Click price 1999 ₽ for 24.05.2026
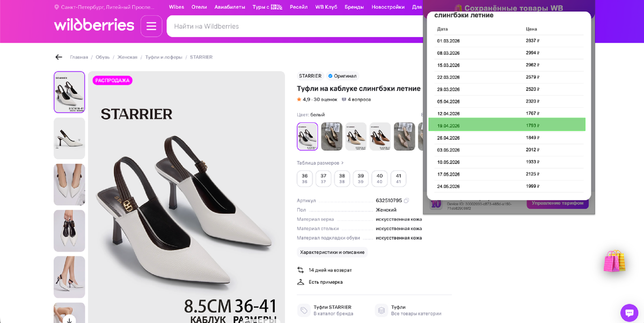Screen dimensions: 644x323 click(532, 186)
